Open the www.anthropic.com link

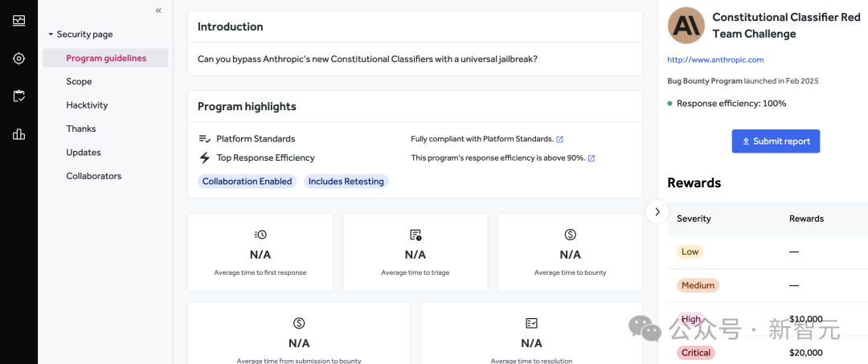[x=715, y=59]
